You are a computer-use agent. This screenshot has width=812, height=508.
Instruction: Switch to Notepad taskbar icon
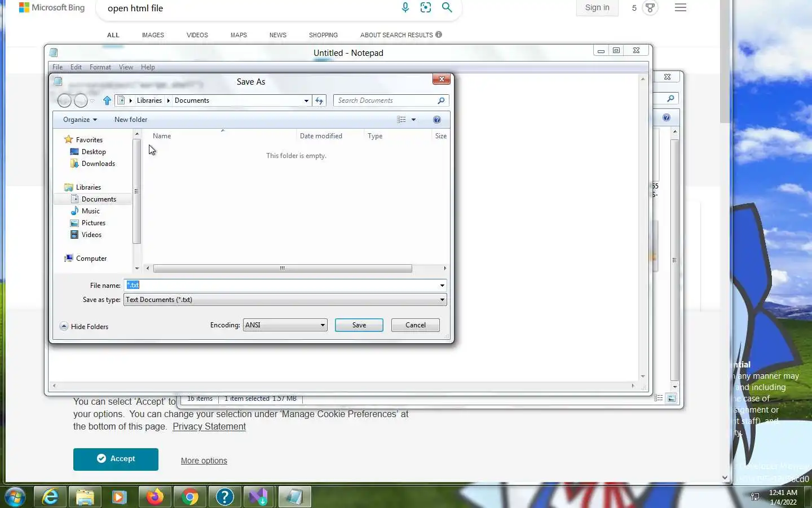pyautogui.click(x=294, y=497)
